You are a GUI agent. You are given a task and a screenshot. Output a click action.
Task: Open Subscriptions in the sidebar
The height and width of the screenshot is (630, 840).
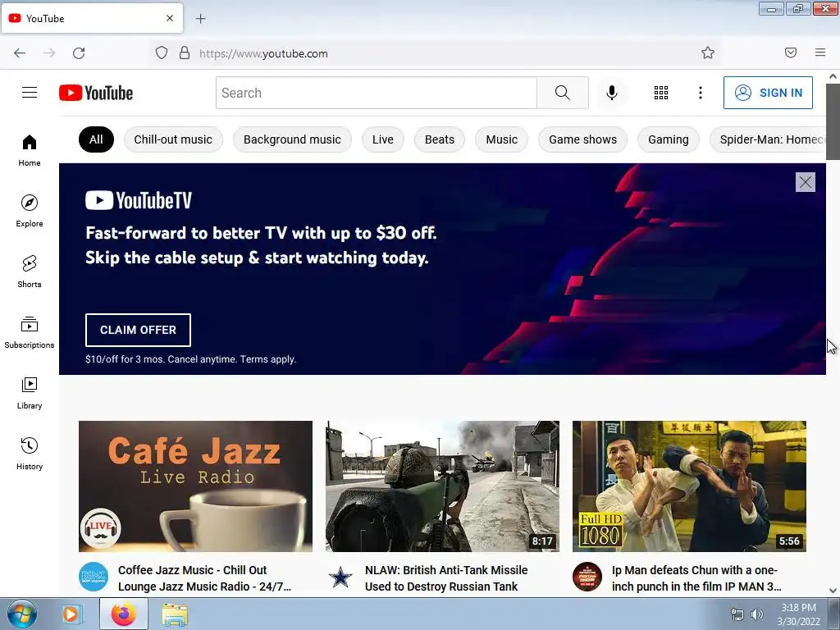pos(30,332)
